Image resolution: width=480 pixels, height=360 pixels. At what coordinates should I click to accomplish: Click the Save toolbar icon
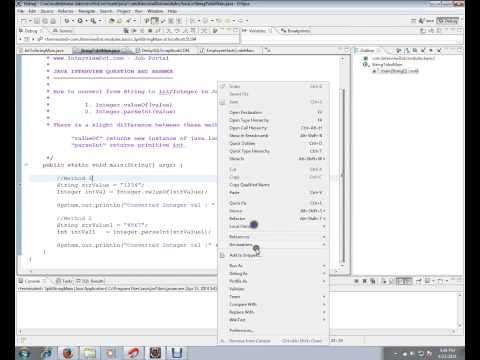37,21
